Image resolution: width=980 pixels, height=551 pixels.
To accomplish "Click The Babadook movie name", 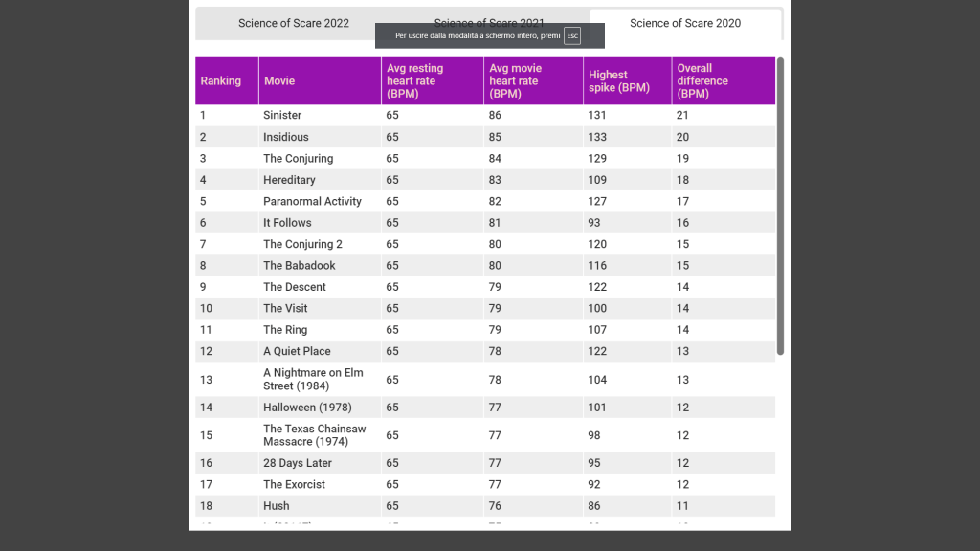I will pos(300,266).
